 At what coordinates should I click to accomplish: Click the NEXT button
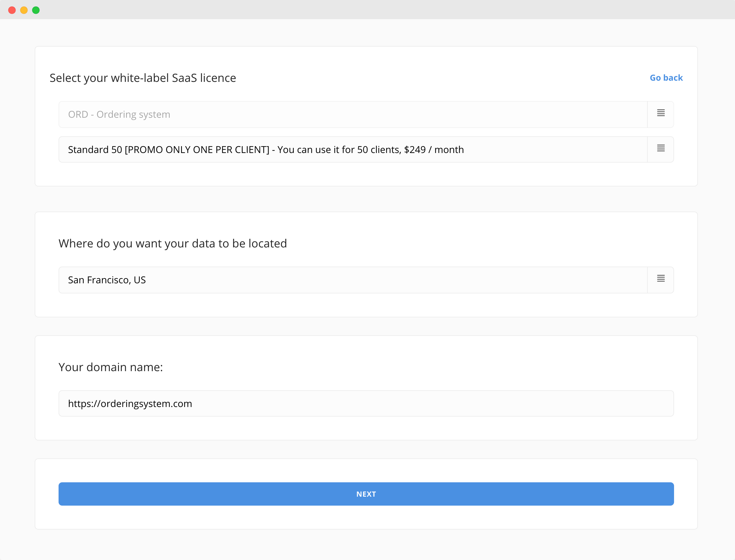pos(366,494)
